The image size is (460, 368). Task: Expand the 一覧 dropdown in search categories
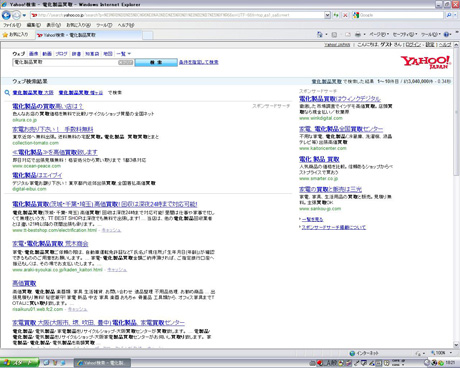(123, 54)
